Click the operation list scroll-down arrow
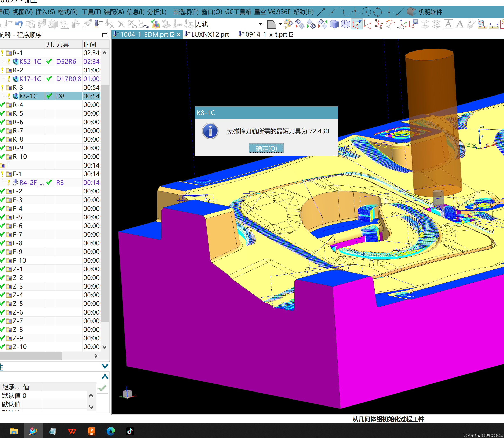This screenshot has height=438, width=504. coord(105,347)
